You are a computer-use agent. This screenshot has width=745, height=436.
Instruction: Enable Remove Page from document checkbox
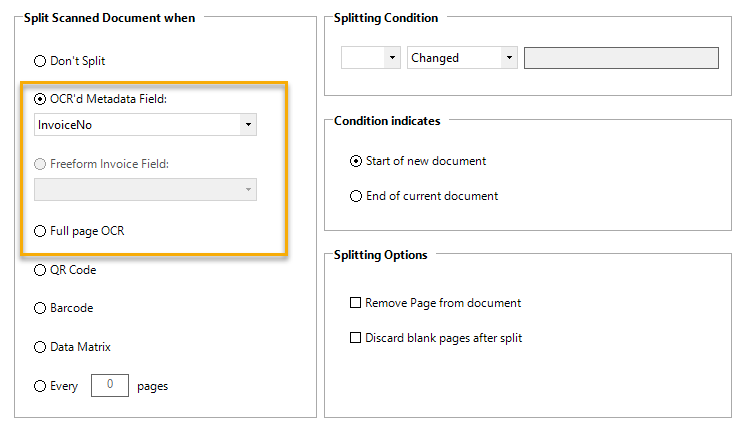point(355,303)
